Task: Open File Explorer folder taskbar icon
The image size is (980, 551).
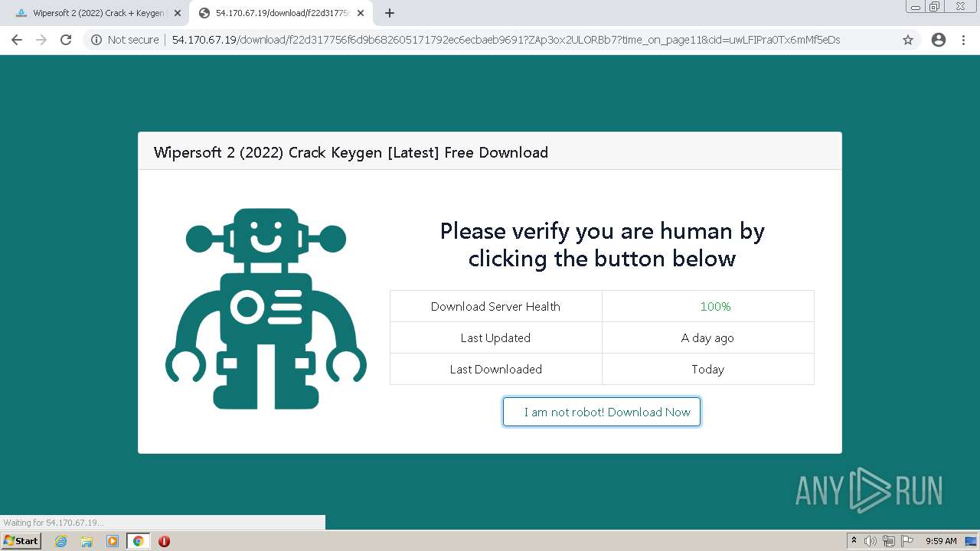Action: point(87,541)
